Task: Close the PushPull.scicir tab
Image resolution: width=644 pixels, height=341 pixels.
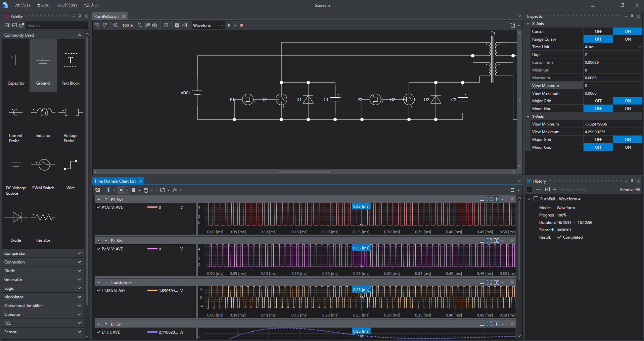Action: (124, 16)
